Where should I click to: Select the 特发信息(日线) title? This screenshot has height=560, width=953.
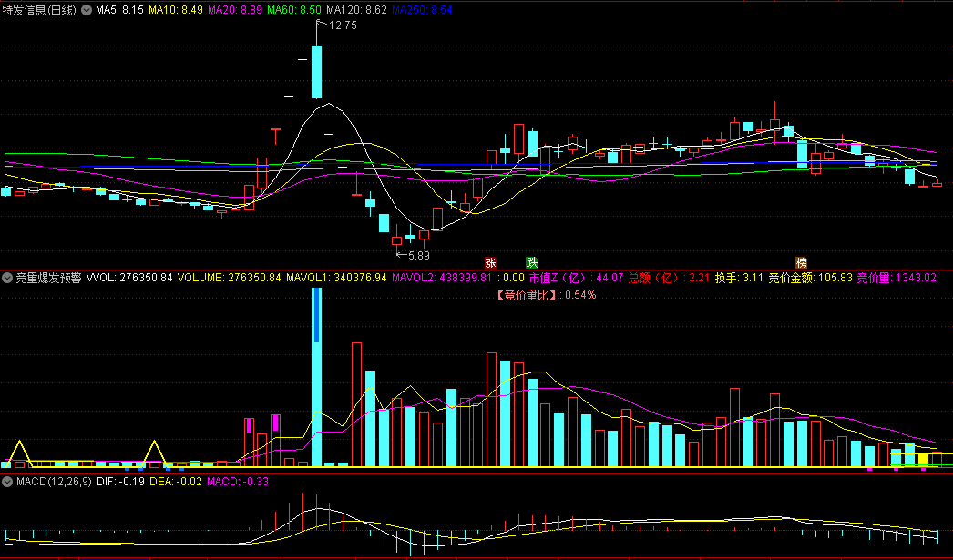click(39, 10)
